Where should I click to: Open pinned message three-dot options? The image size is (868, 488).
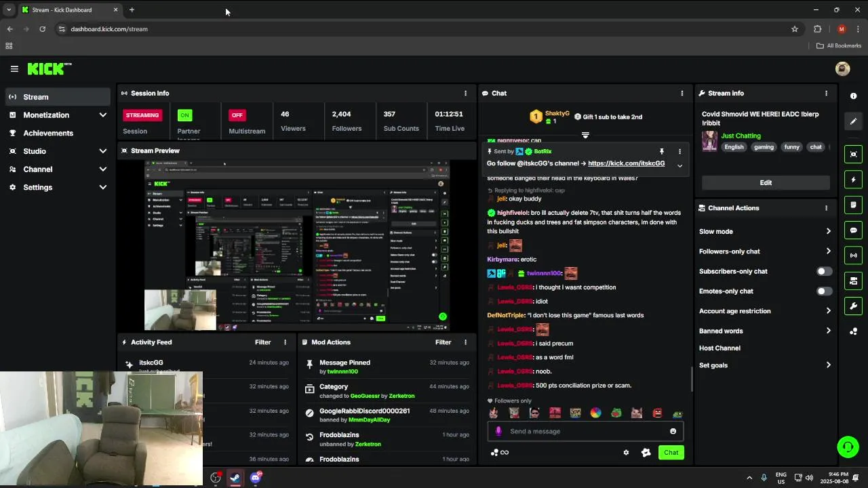click(679, 152)
